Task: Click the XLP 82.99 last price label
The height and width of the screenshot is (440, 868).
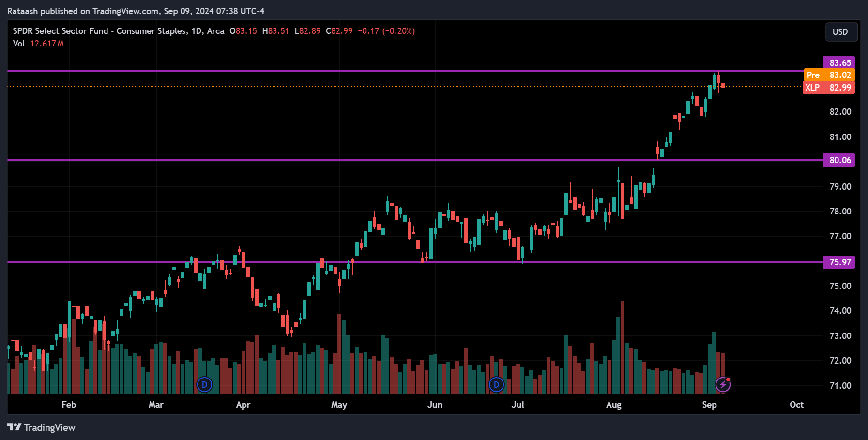Action: tap(829, 88)
